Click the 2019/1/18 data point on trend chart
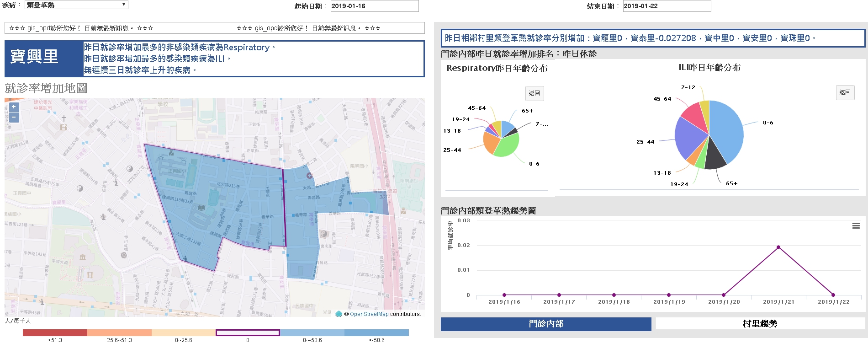Viewport: 868px width, 343px height. (x=614, y=295)
